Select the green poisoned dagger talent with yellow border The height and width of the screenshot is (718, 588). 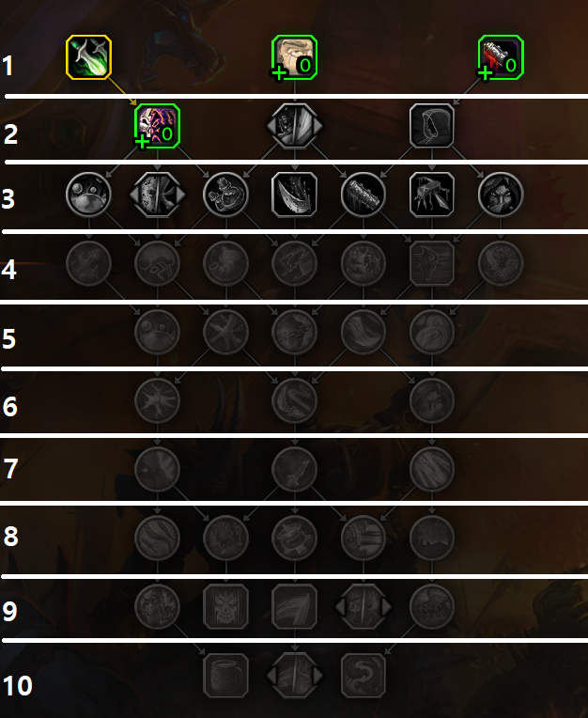(x=89, y=57)
